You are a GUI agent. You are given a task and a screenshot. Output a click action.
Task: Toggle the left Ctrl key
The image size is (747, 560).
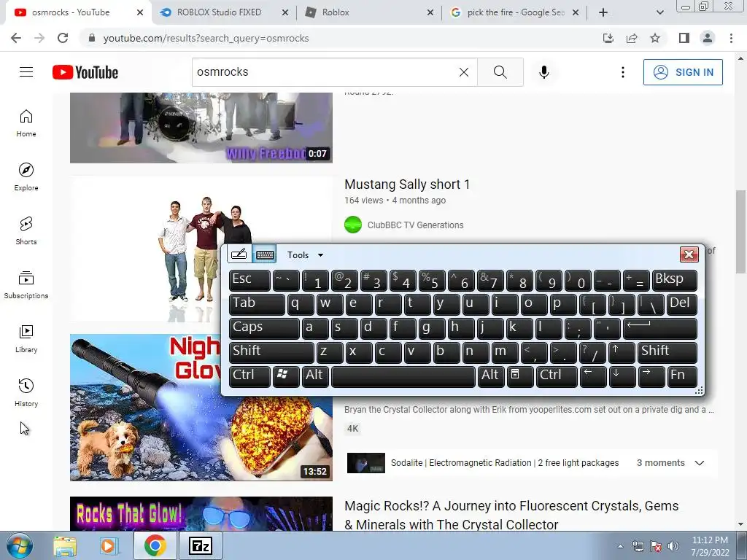pos(249,376)
